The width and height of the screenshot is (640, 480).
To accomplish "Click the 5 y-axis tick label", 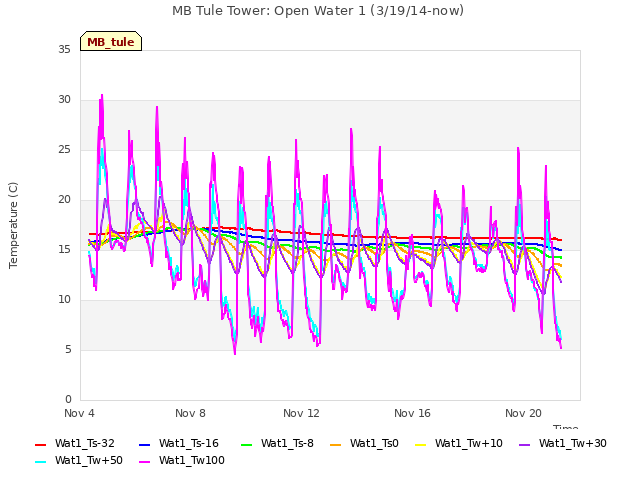I will click(x=68, y=350).
